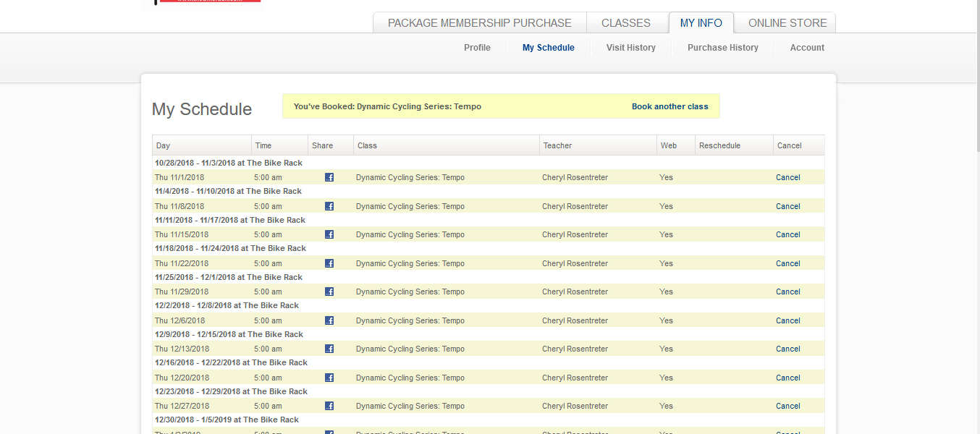980x434 pixels.
Task: Open the Package Membership Purchase tab
Action: click(x=479, y=23)
